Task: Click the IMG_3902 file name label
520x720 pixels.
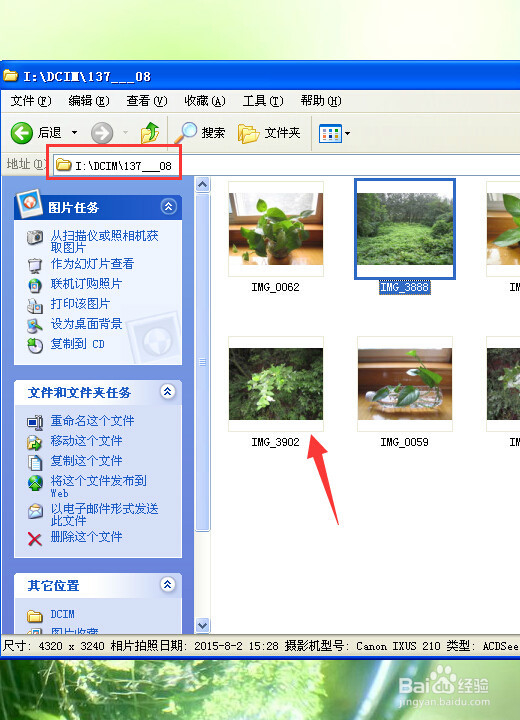Action: point(275,442)
